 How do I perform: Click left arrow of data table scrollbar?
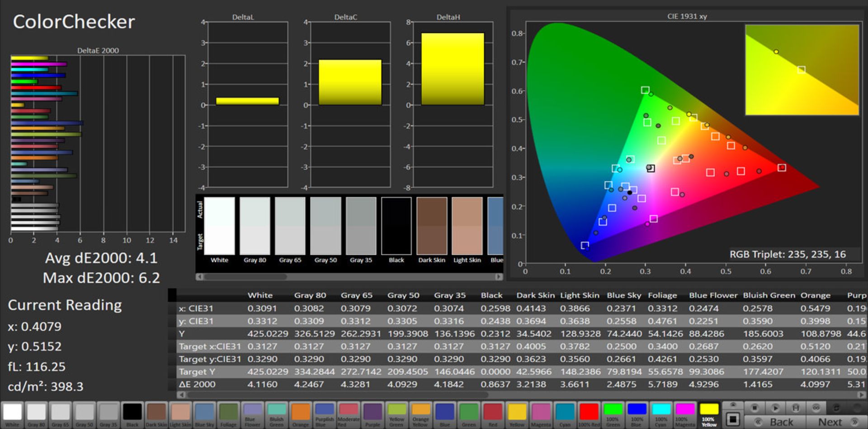(x=181, y=395)
